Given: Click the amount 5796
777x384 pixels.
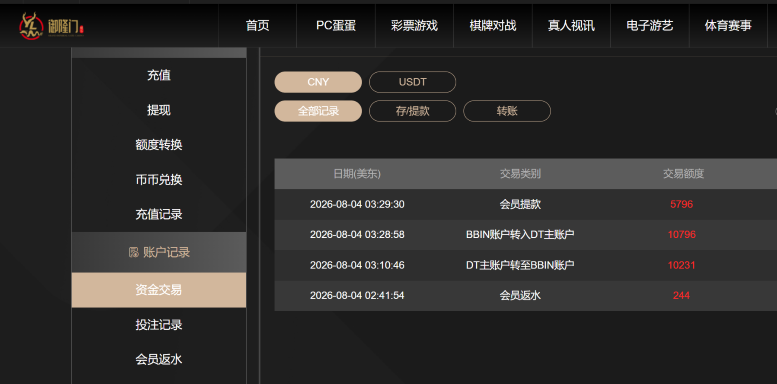Looking at the screenshot, I should pos(681,204).
